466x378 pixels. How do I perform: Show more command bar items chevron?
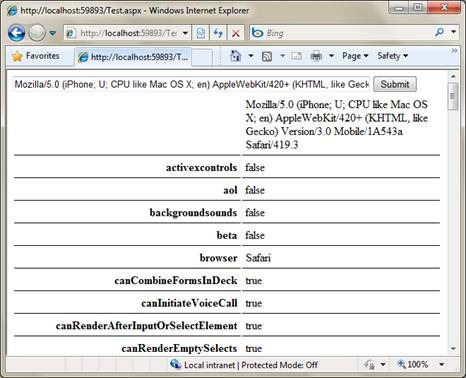454,51
